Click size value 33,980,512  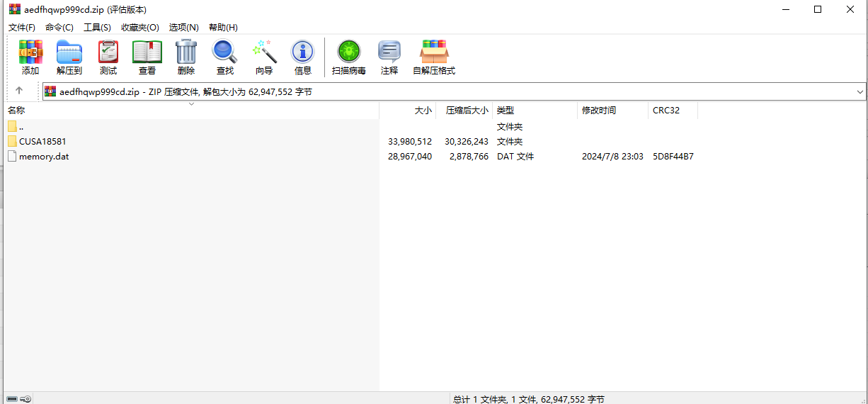tap(410, 142)
